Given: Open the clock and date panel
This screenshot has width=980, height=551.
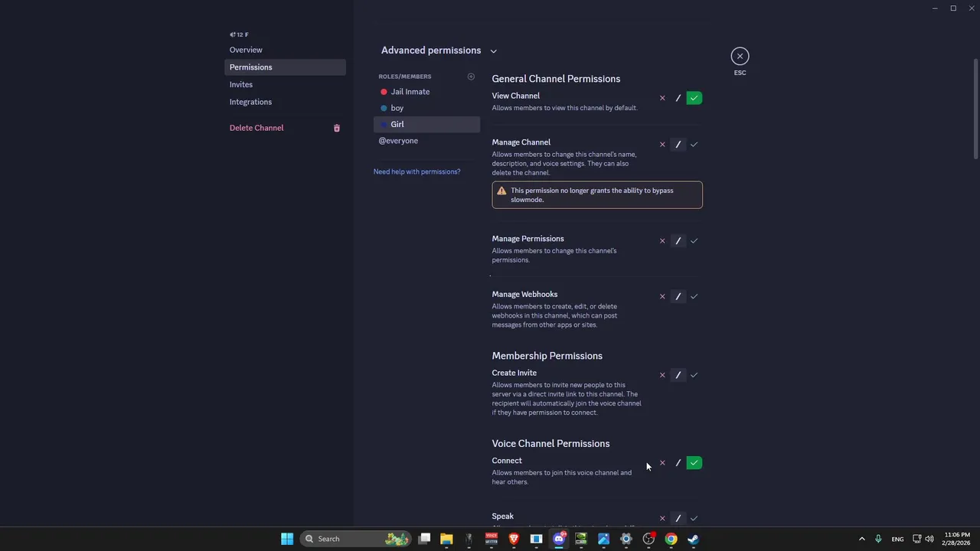Looking at the screenshot, I should tap(957, 539).
